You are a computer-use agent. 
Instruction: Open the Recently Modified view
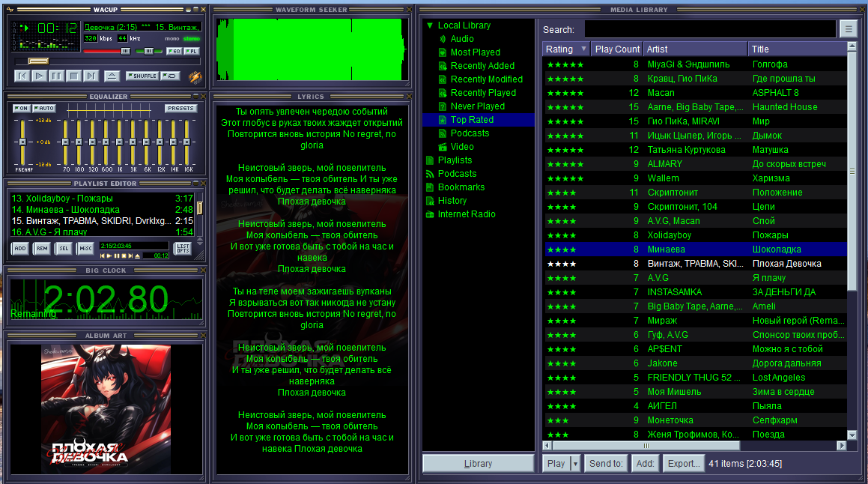[487, 79]
